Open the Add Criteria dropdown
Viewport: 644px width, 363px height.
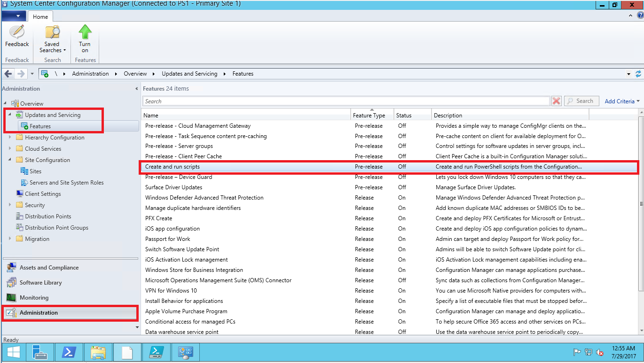click(622, 101)
